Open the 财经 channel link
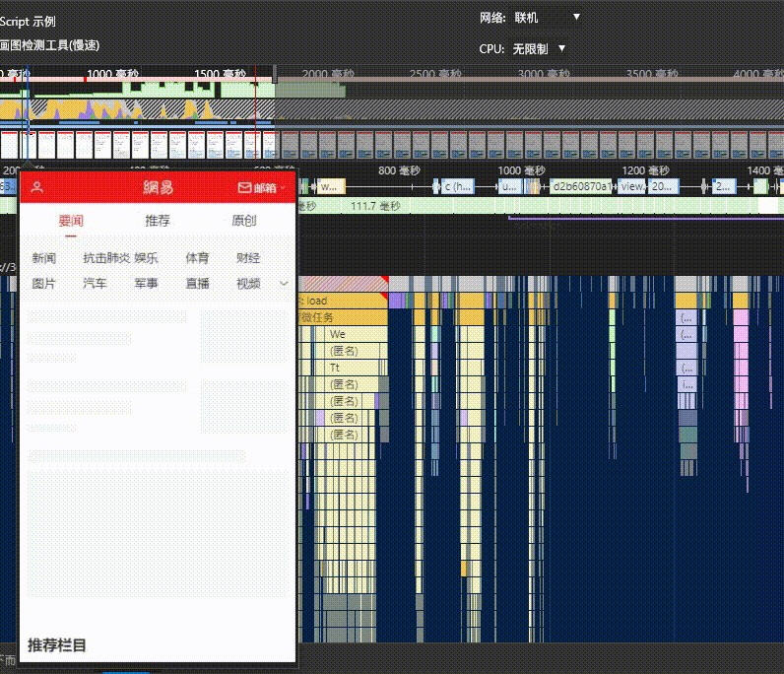The width and height of the screenshot is (784, 674). pyautogui.click(x=248, y=258)
